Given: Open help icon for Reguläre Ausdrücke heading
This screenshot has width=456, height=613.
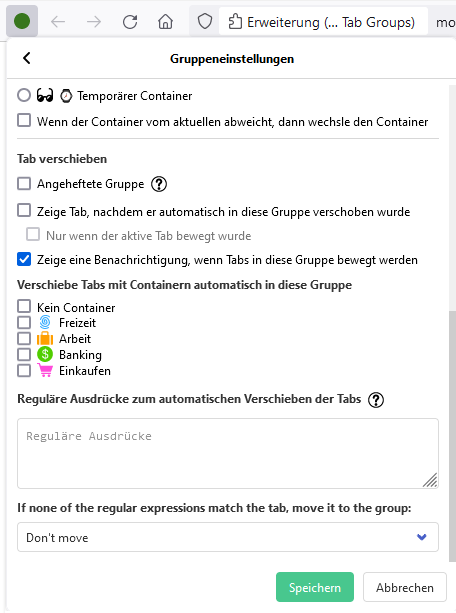Looking at the screenshot, I should pos(376,400).
